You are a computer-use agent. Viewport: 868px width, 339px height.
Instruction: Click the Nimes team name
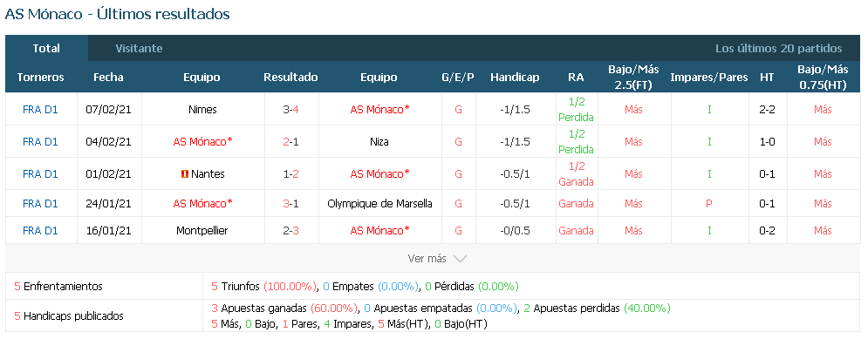(202, 110)
